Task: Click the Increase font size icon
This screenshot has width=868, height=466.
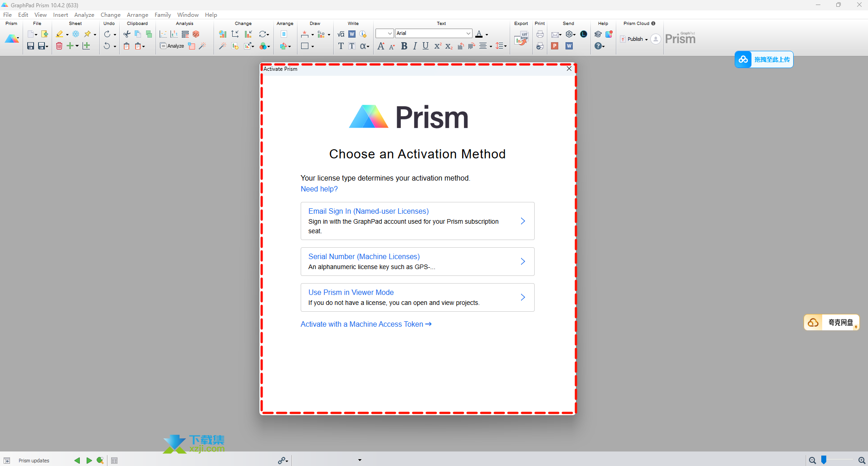Action: tap(381, 46)
